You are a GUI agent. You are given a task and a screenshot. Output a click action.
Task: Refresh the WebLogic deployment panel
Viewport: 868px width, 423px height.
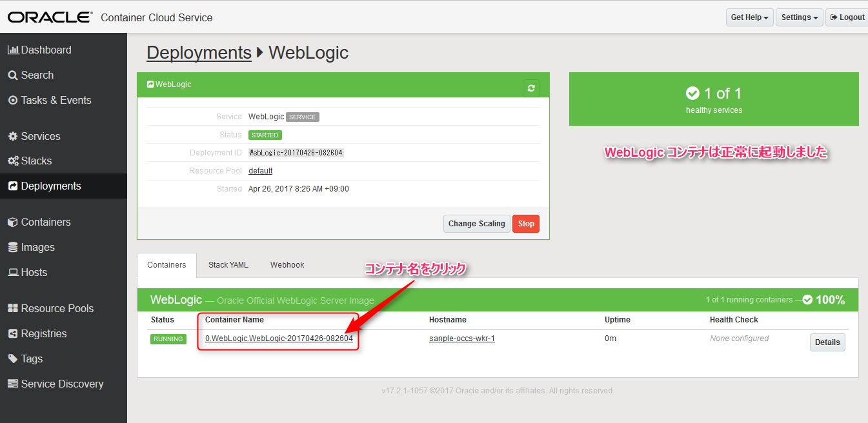pos(531,88)
